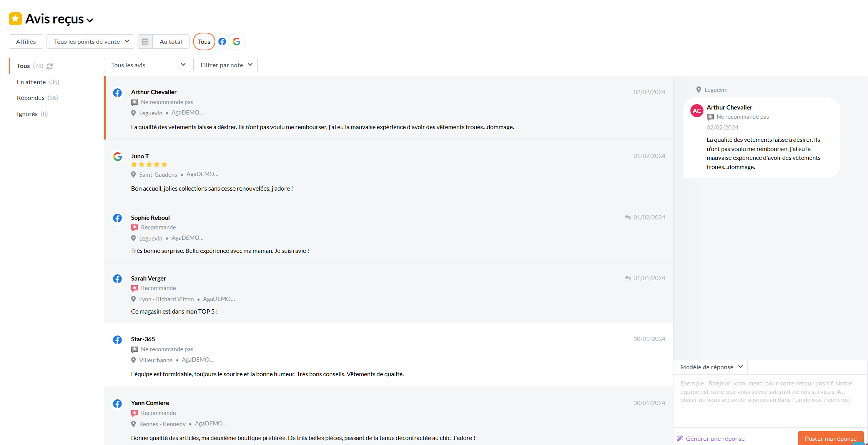The width and height of the screenshot is (868, 445).
Task: Click Facebook icon on Yann Comiere review
Action: (x=117, y=403)
